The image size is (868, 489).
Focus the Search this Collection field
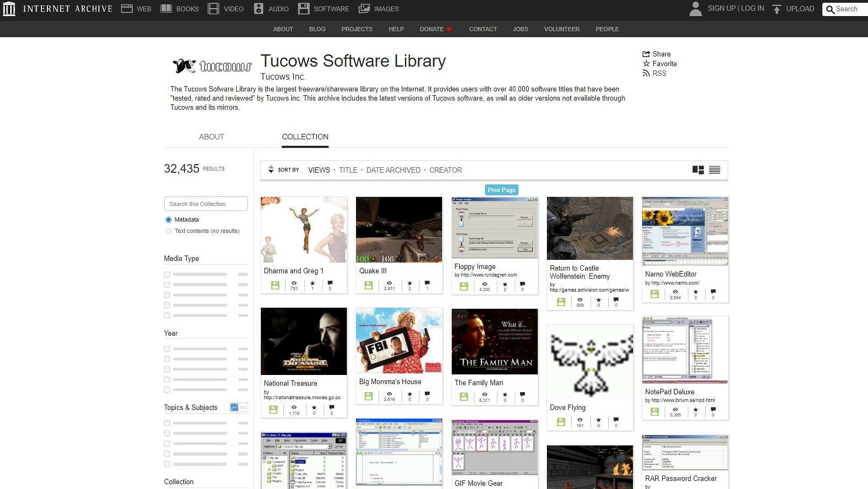pyautogui.click(x=206, y=204)
